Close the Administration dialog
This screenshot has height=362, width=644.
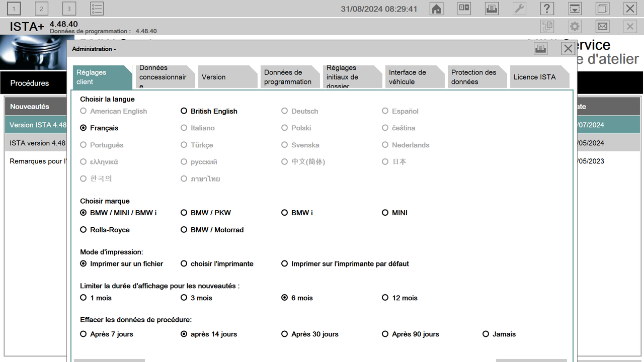pyautogui.click(x=568, y=49)
